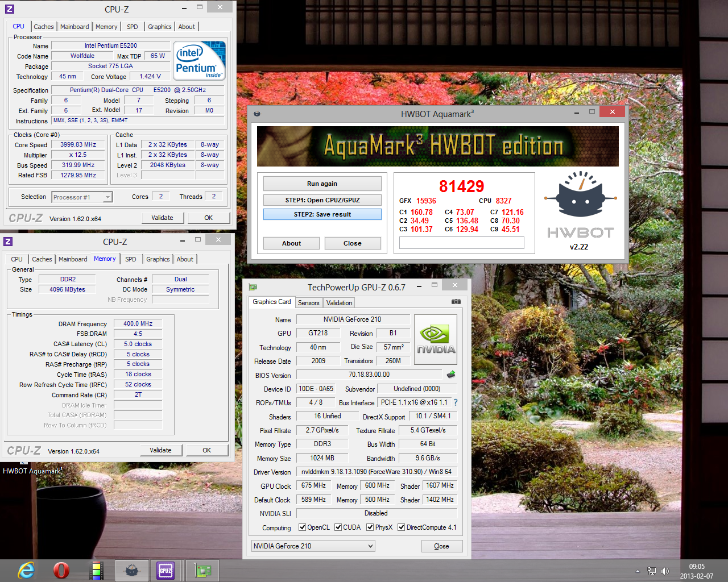This screenshot has height=582, width=728.
Task: Switch to GPU-Z taskbar icon
Action: click(x=202, y=571)
